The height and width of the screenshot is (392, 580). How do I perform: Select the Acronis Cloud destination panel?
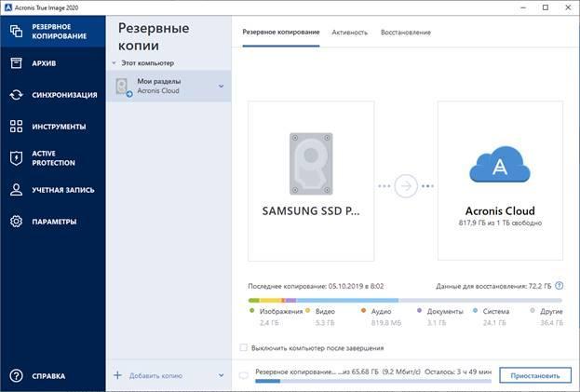tap(500, 181)
